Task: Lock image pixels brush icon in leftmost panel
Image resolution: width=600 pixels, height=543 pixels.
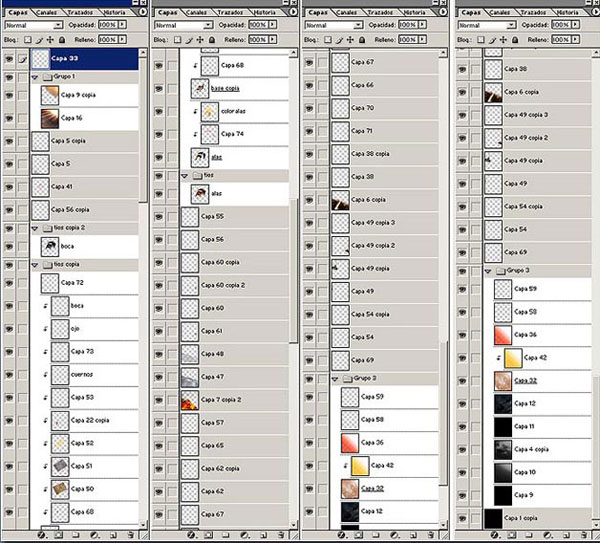Action: point(39,40)
